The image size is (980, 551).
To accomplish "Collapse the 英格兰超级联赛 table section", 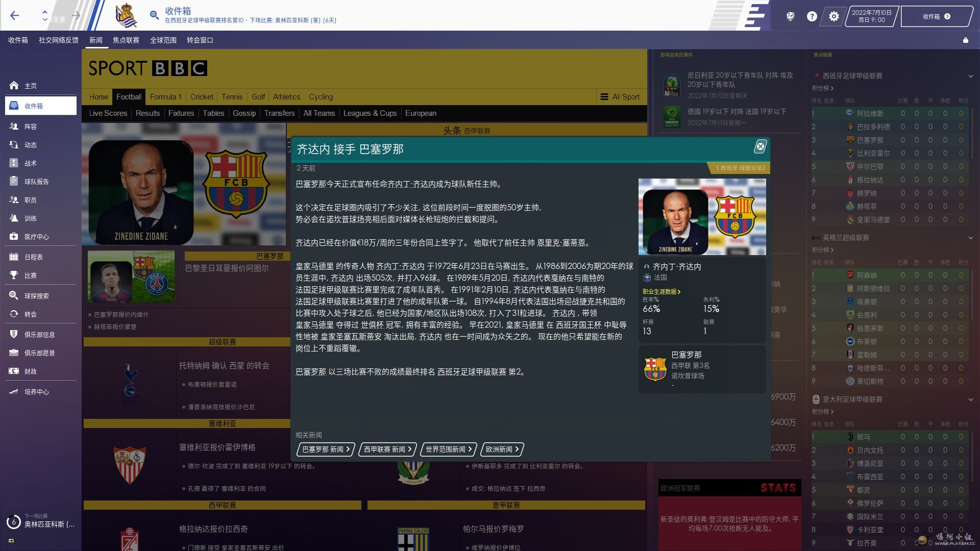I will (x=970, y=238).
